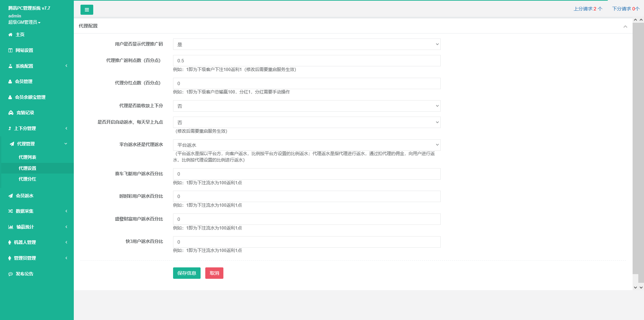
Task: Click the inner scrollbar down arrow
Action: (635, 287)
